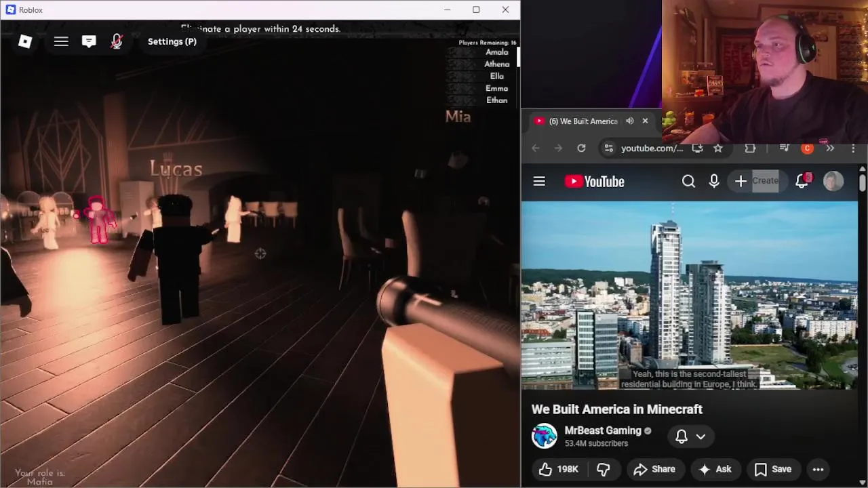Toggle the Roblox voice chat microphone
The width and height of the screenshot is (868, 488).
[x=117, y=41]
